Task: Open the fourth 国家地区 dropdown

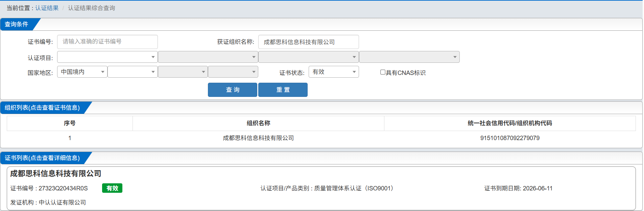Action: [233, 72]
